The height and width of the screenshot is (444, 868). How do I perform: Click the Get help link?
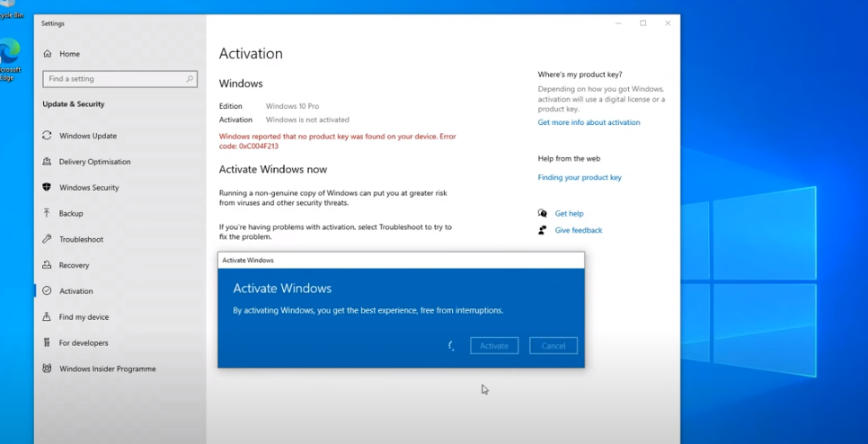click(569, 214)
